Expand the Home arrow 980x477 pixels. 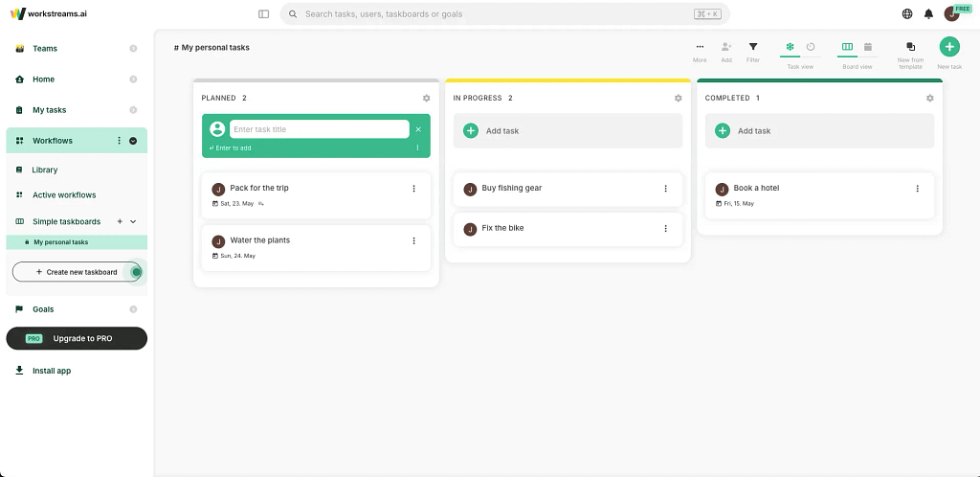click(x=133, y=79)
